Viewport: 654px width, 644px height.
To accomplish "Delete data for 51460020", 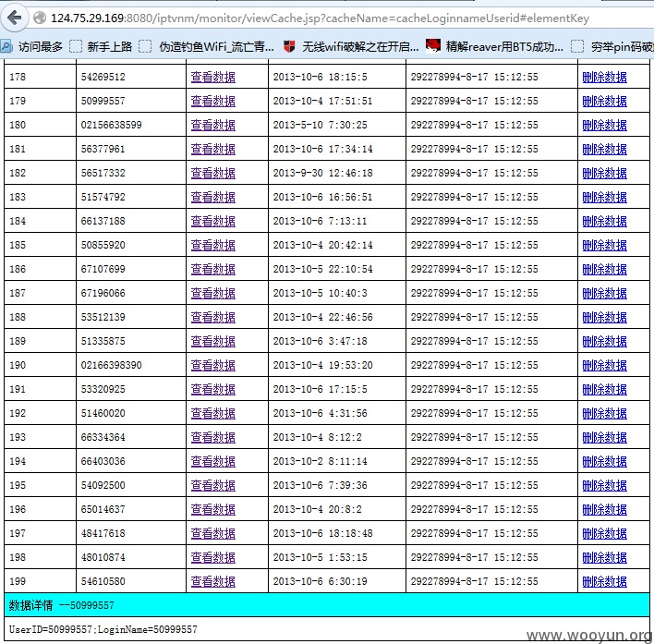I will 604,413.
